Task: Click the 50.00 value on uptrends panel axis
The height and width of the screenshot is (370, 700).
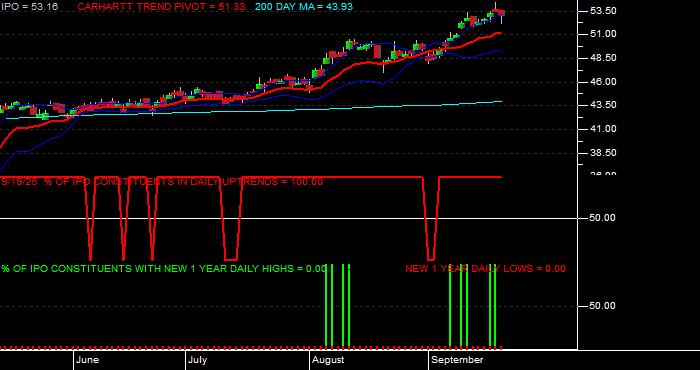Action: pos(603,218)
